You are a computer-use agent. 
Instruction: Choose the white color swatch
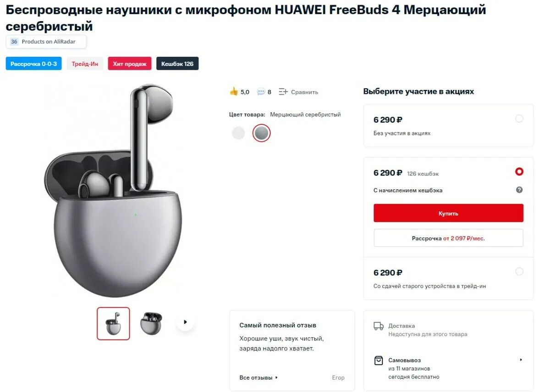coord(238,133)
